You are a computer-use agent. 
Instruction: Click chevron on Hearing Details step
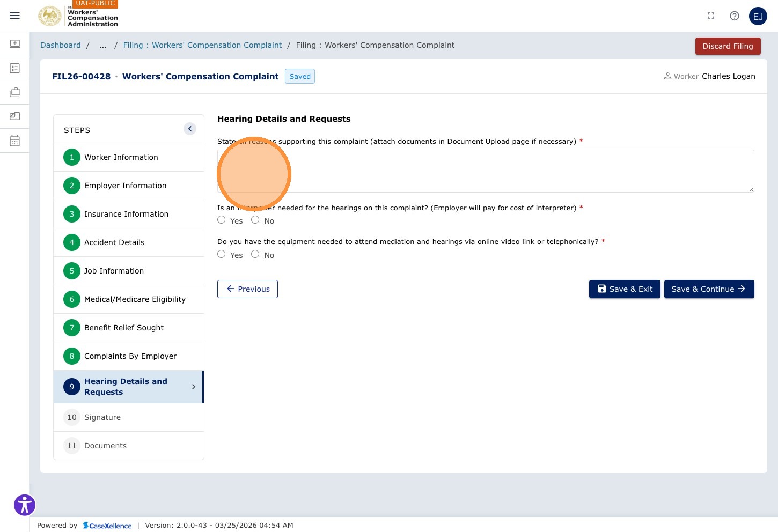194,387
